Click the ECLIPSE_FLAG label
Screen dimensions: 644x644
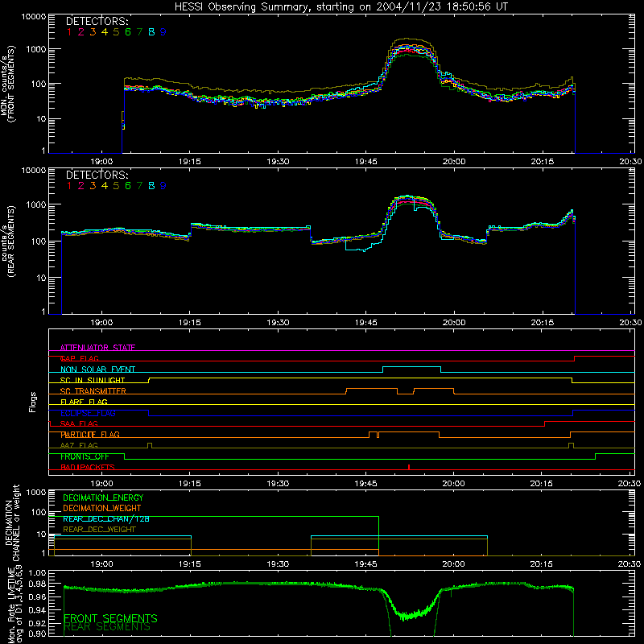[88, 413]
